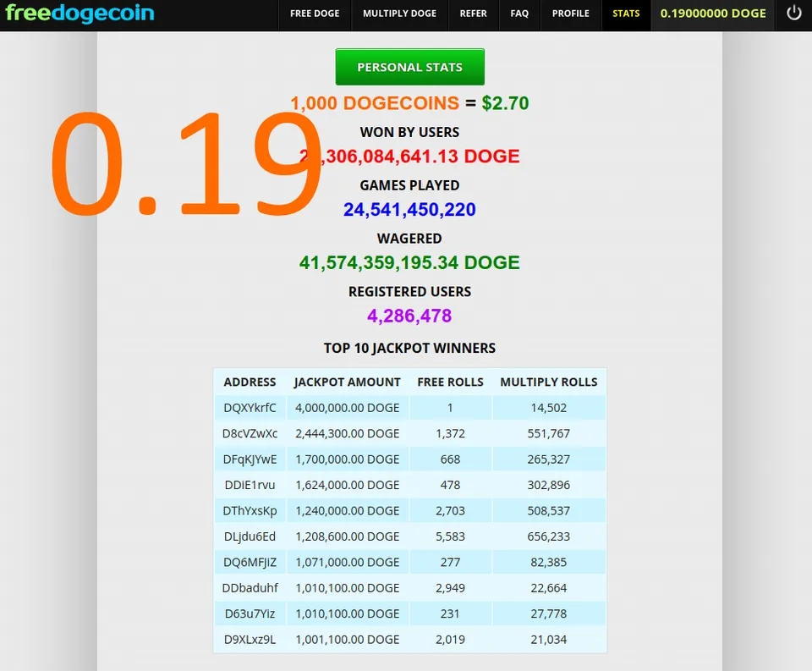Open the FREE DOGE menu
This screenshot has height=671, width=812.
tap(315, 14)
